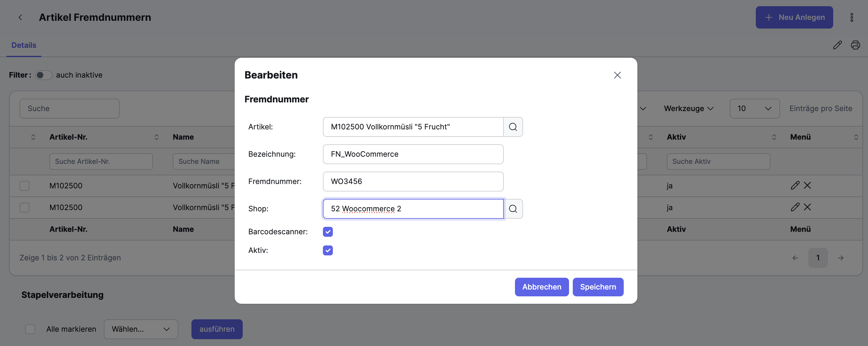Click the search icon next to Artikel field

click(x=513, y=127)
